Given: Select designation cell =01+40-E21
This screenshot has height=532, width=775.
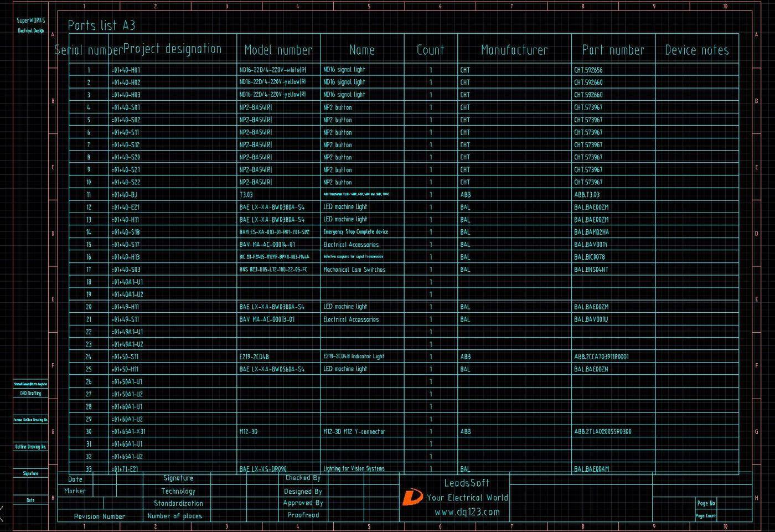Looking at the screenshot, I should click(x=126, y=207).
